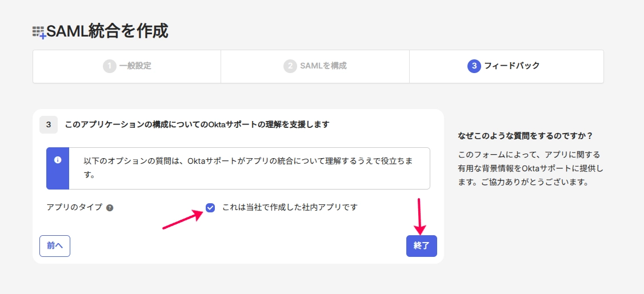Click the gray section number 3 badge

pyautogui.click(x=49, y=124)
